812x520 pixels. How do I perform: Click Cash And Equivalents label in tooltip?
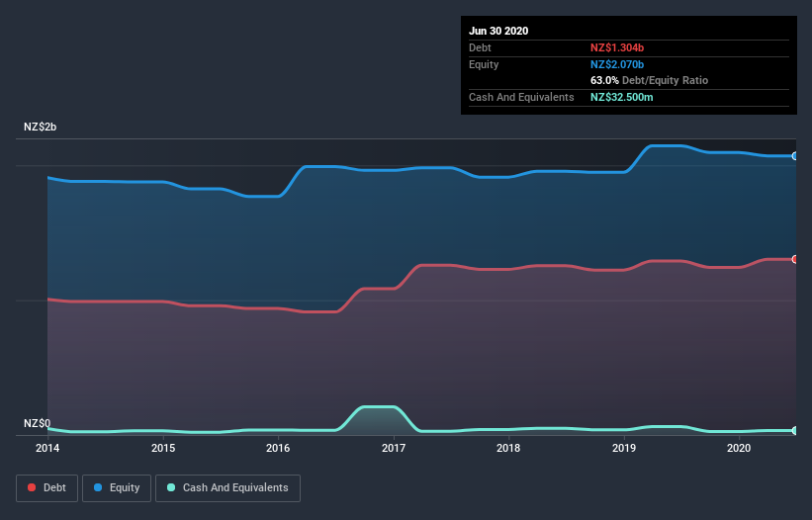click(x=521, y=97)
